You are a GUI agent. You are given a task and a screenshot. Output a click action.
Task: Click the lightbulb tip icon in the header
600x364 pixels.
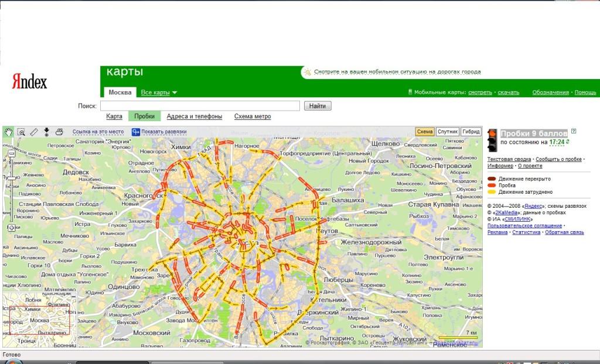(307, 72)
